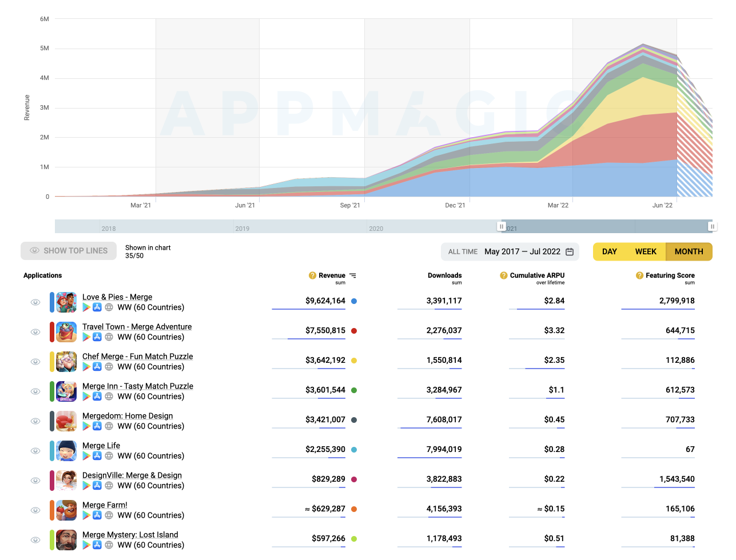
Task: Toggle visibility of Mergedom: Home Design
Action: pos(35,421)
